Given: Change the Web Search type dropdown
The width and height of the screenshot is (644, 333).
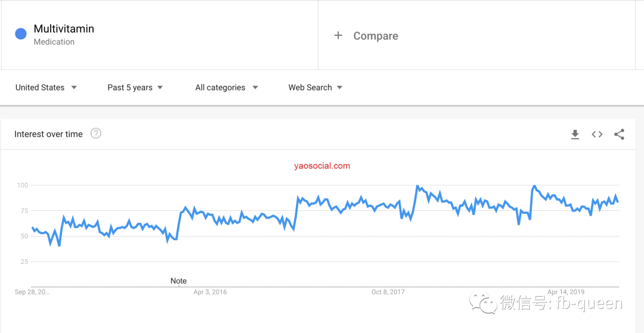Looking at the screenshot, I should click(315, 88).
